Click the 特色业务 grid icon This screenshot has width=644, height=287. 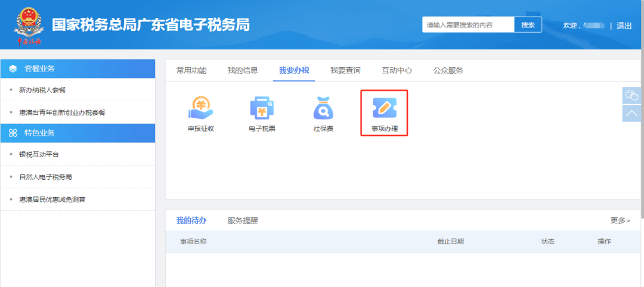(x=13, y=133)
